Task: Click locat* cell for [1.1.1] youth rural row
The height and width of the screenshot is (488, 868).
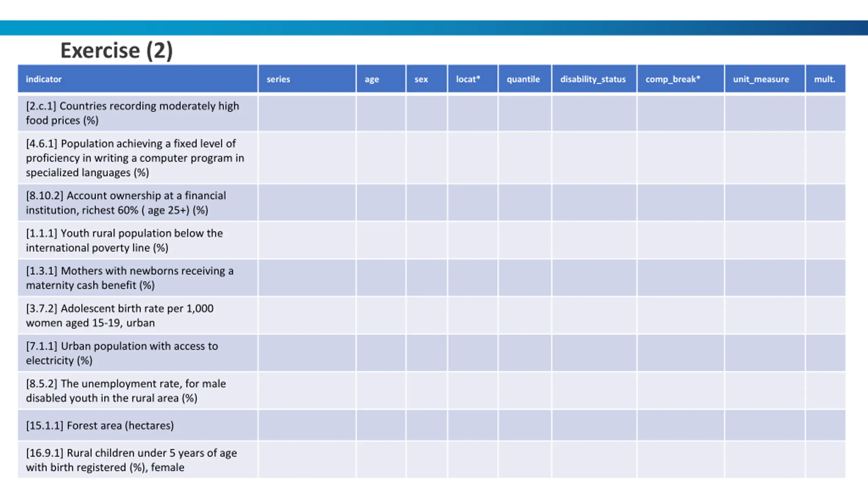Action: 473,240
